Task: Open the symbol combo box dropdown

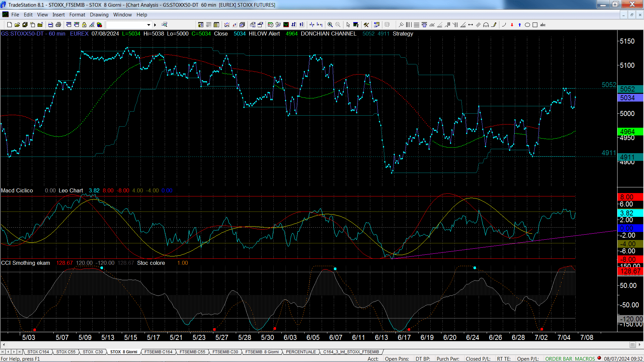Action: pyautogui.click(x=149, y=25)
